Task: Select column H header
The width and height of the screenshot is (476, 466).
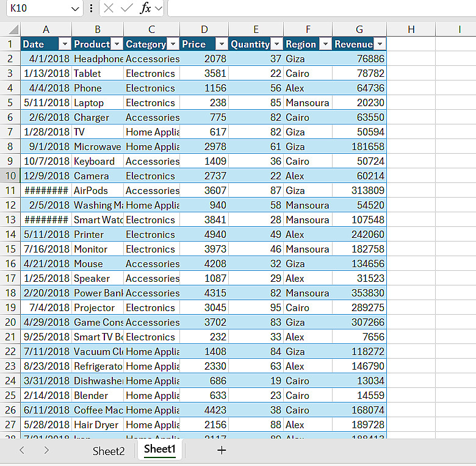Action: pyautogui.click(x=411, y=29)
